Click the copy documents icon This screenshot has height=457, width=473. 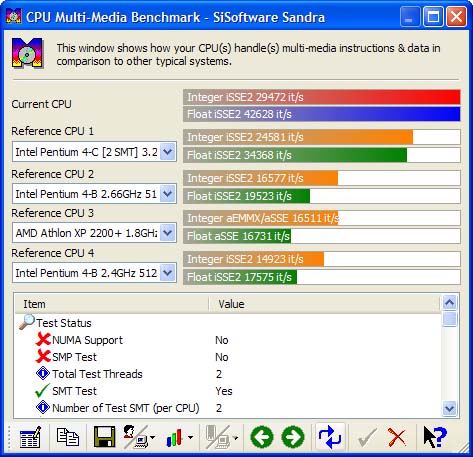coord(68,437)
